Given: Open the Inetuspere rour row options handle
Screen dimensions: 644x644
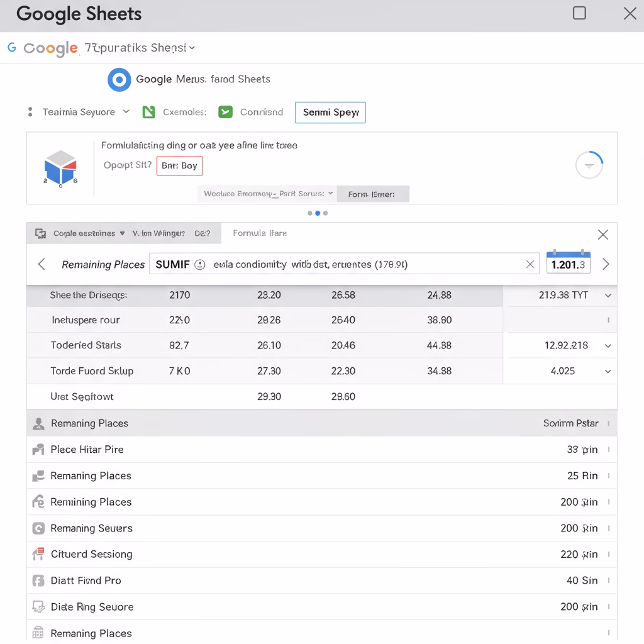Looking at the screenshot, I should (x=608, y=320).
